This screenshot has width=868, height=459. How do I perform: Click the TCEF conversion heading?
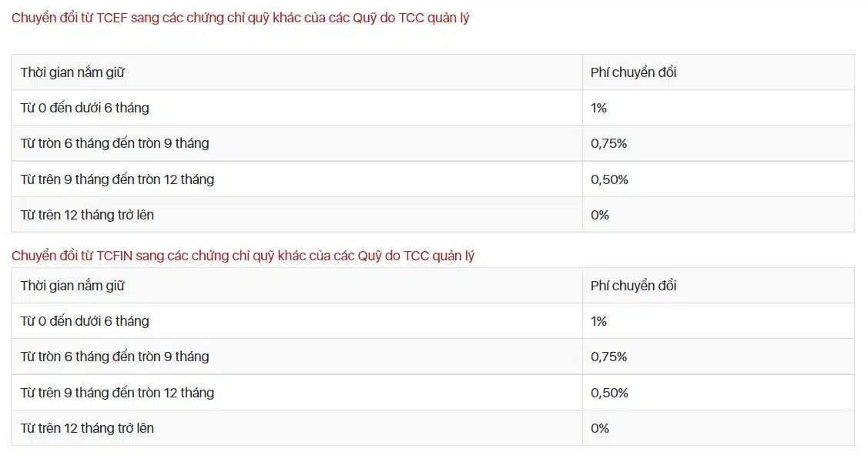[x=240, y=18]
